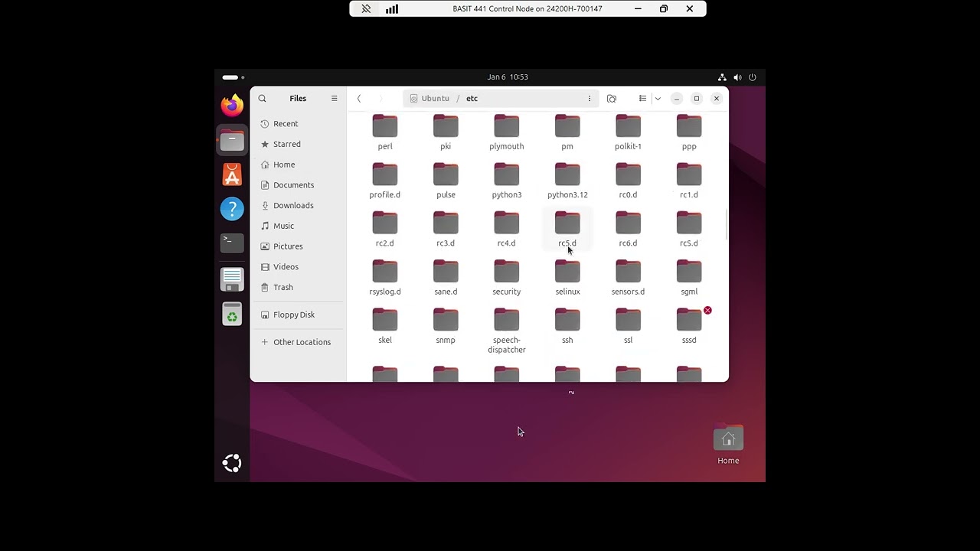Select the rc1.d folder

click(x=689, y=181)
